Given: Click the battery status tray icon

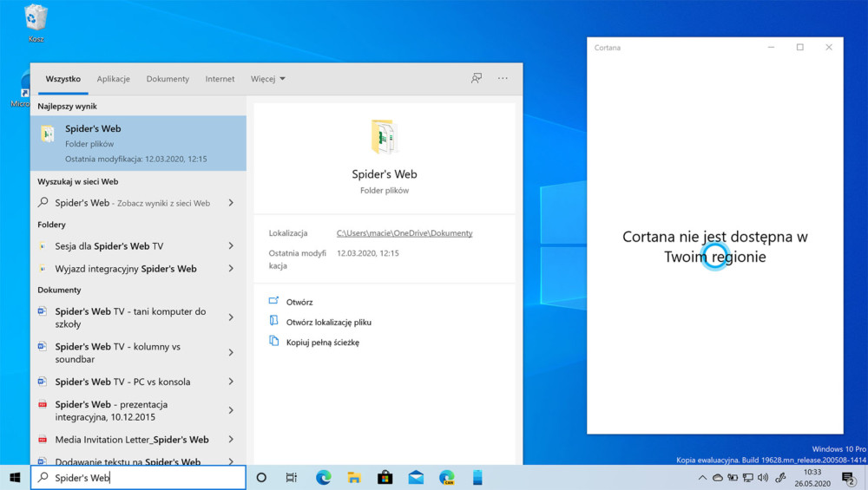Looking at the screenshot, I should 733,478.
